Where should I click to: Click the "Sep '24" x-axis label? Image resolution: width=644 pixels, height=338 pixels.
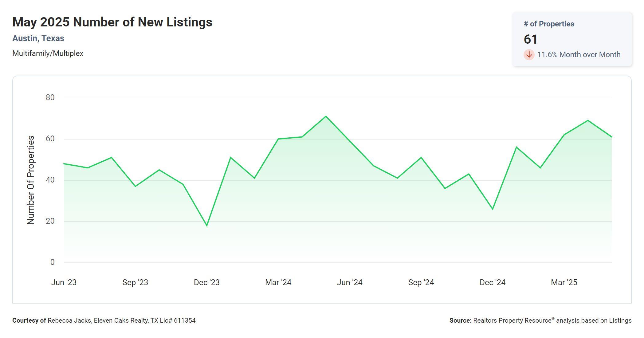(x=421, y=282)
